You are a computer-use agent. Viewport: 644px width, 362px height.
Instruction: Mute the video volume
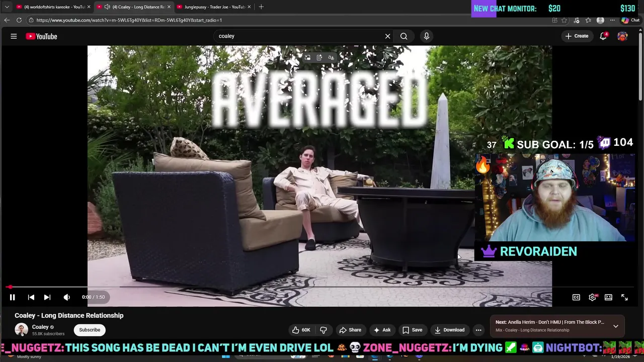(66, 297)
